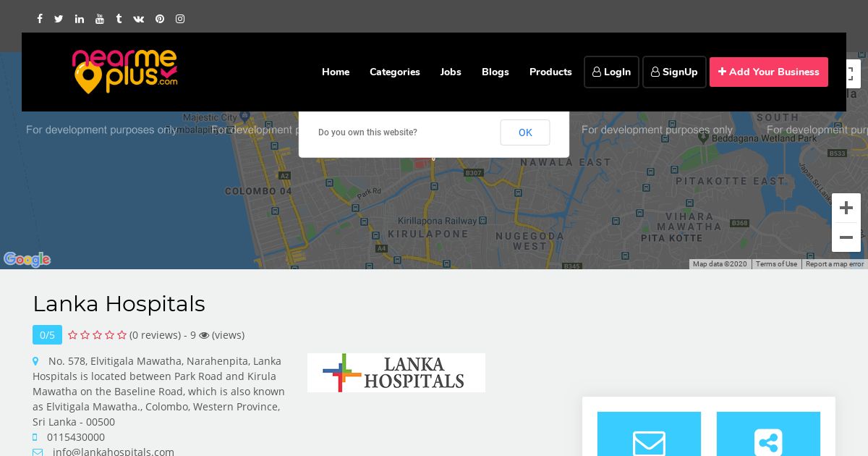Click the Lanka Hospitals logo image

(396, 373)
